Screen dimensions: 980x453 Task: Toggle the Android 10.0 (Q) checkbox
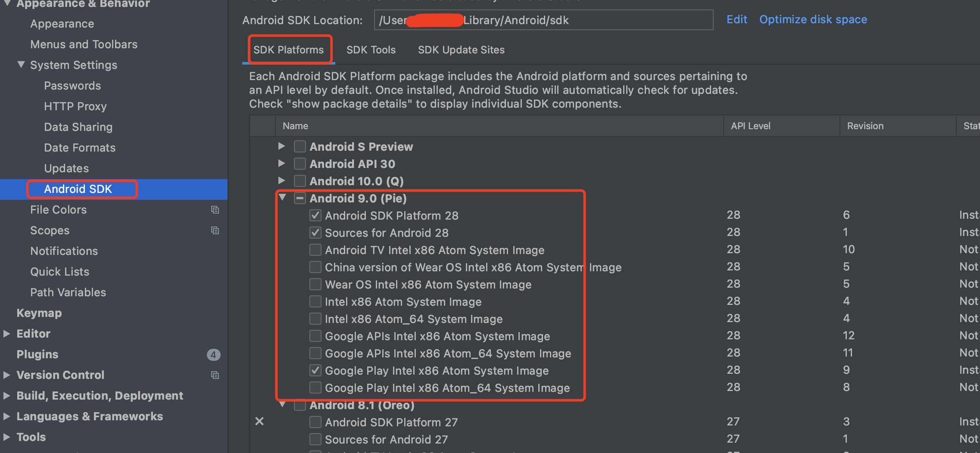(300, 181)
